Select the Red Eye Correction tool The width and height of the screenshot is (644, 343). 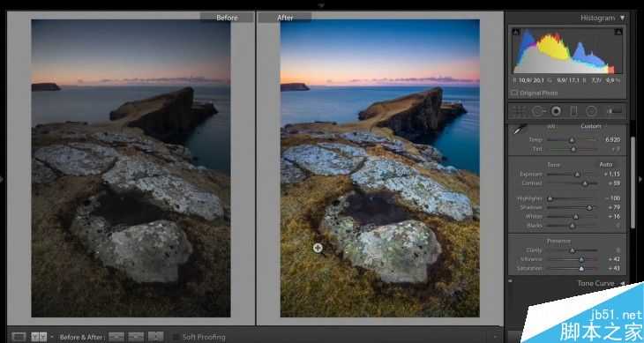[556, 111]
